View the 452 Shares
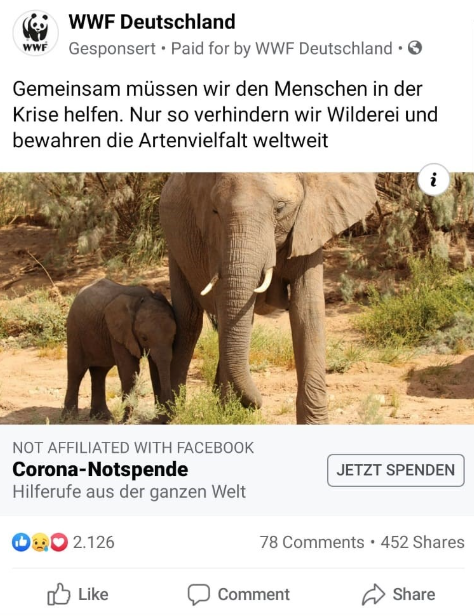The height and width of the screenshot is (616, 474). [423, 542]
